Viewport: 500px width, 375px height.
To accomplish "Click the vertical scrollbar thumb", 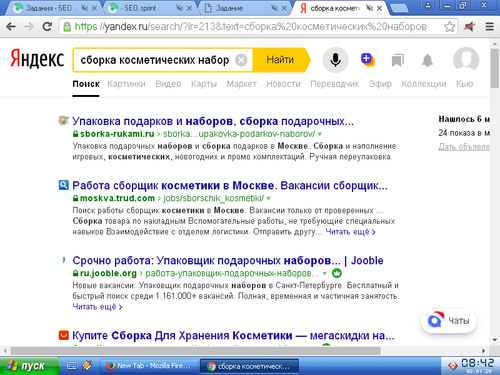I will coord(495,68).
